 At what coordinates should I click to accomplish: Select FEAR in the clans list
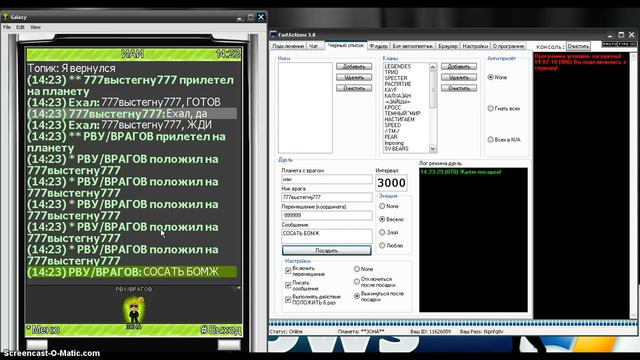tap(391, 137)
